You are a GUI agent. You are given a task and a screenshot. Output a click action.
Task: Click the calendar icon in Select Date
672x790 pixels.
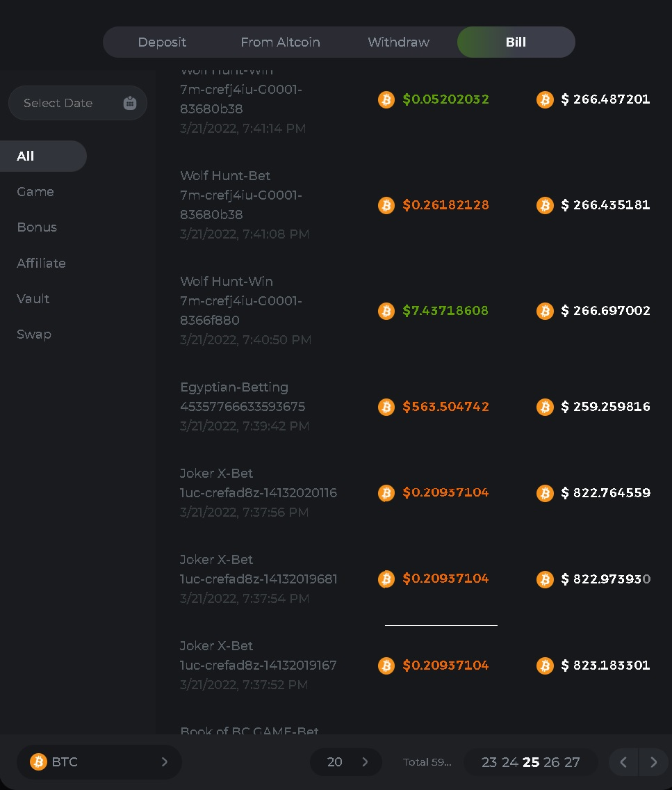click(130, 103)
